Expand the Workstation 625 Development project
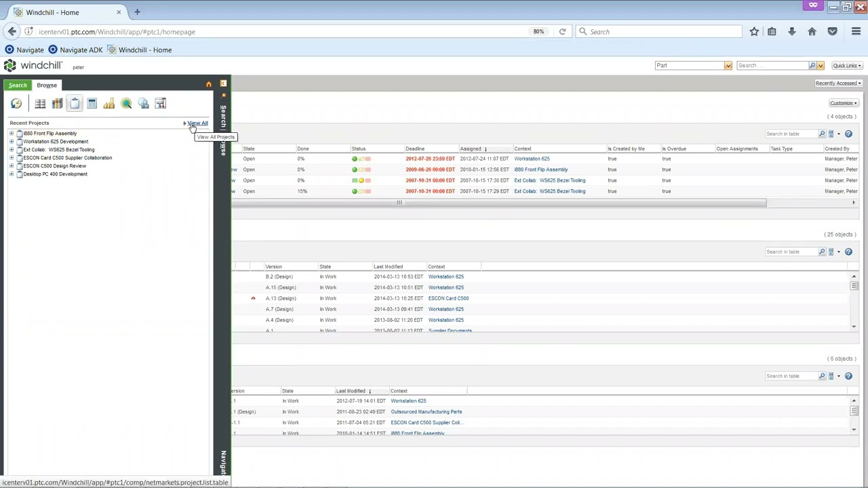The width and height of the screenshot is (868, 488). pyautogui.click(x=12, y=142)
